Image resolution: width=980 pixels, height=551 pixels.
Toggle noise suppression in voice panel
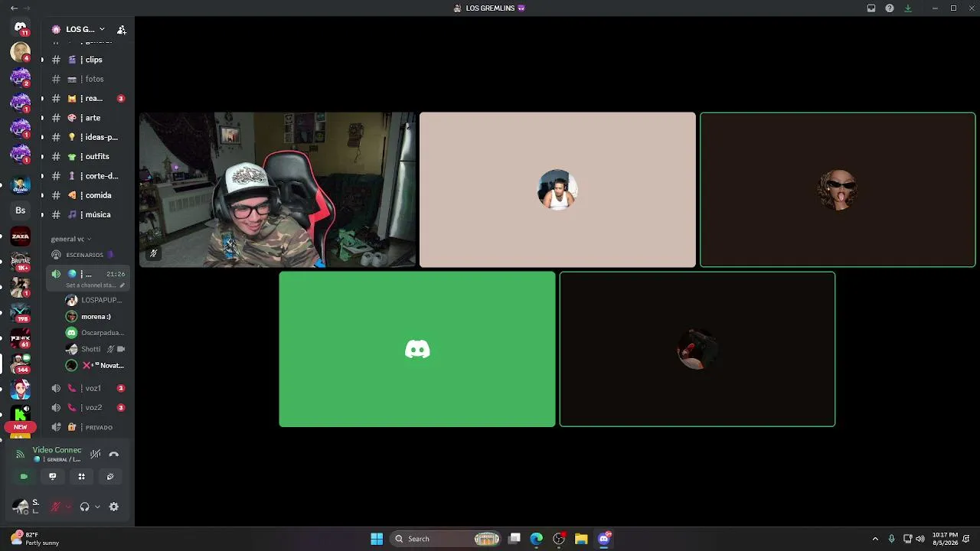95,454
